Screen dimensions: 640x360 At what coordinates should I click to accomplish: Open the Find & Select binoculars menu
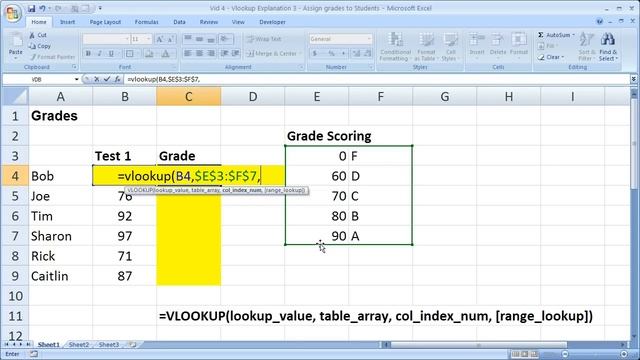(x=608, y=47)
